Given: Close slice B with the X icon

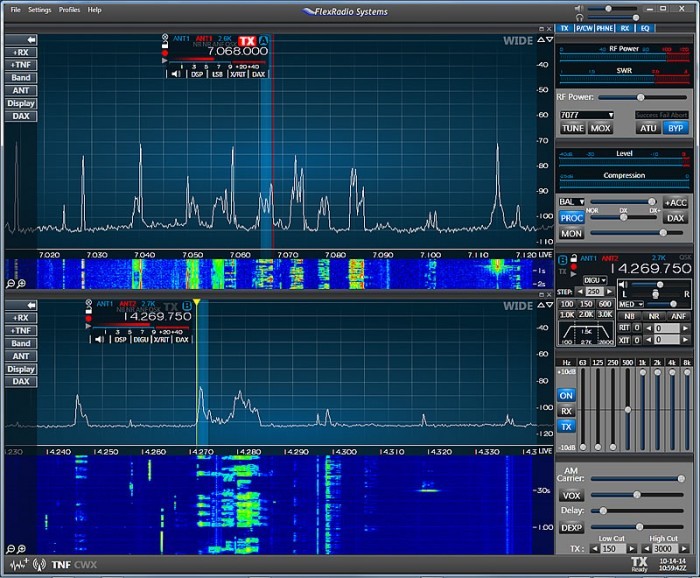Looking at the screenshot, I should tap(88, 303).
